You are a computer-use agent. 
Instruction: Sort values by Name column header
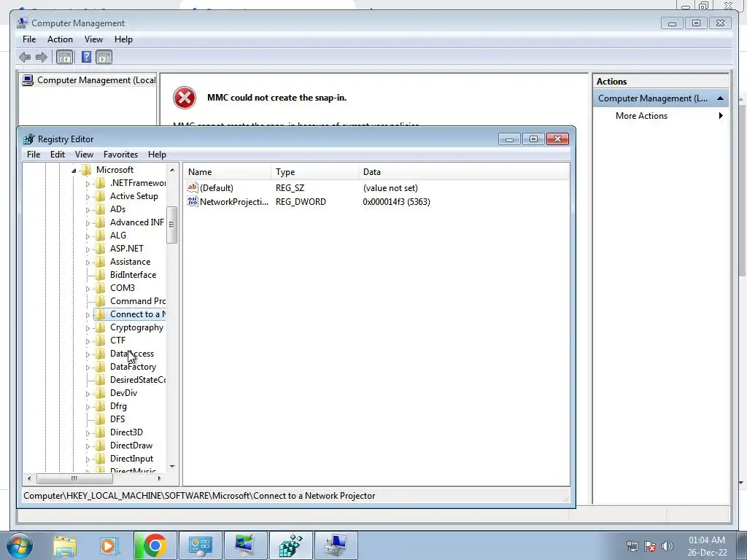228,172
